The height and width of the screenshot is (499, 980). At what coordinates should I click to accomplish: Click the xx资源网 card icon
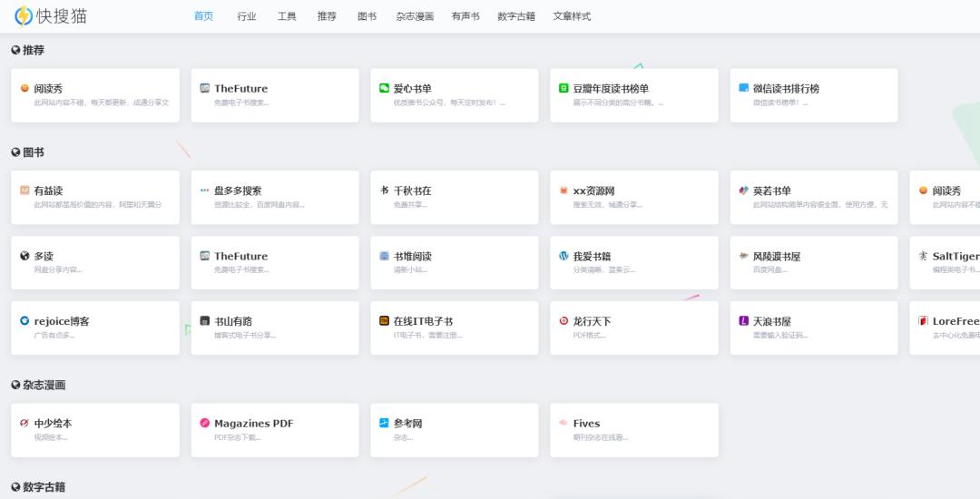click(x=563, y=191)
